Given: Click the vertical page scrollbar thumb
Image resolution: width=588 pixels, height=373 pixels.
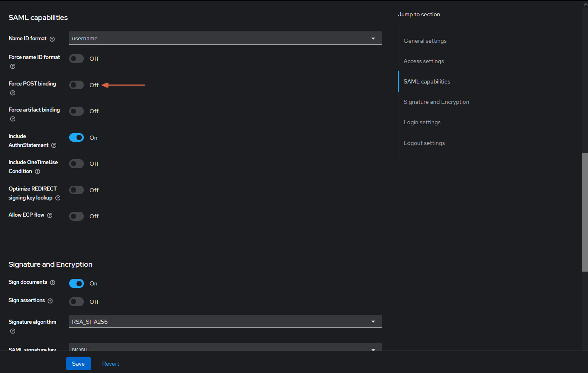Looking at the screenshot, I should coord(585,212).
